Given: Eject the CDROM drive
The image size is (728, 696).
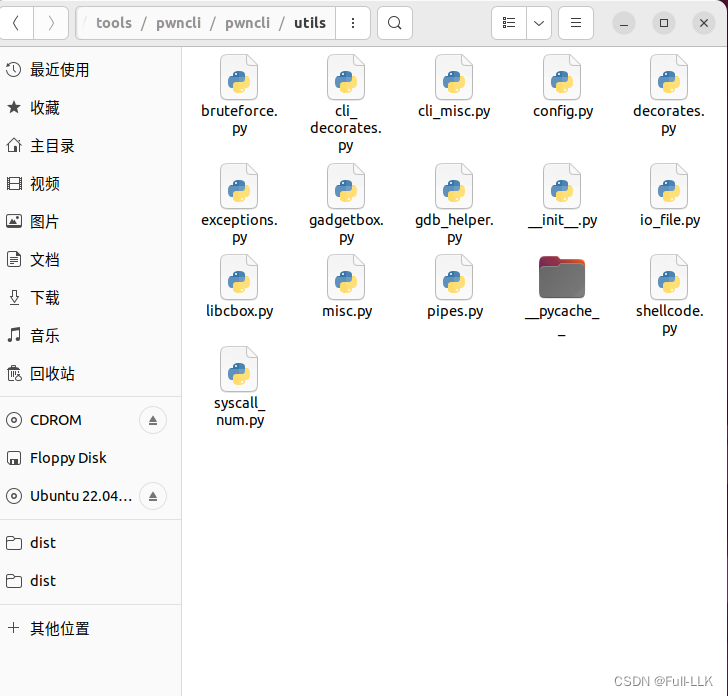Looking at the screenshot, I should [x=153, y=420].
